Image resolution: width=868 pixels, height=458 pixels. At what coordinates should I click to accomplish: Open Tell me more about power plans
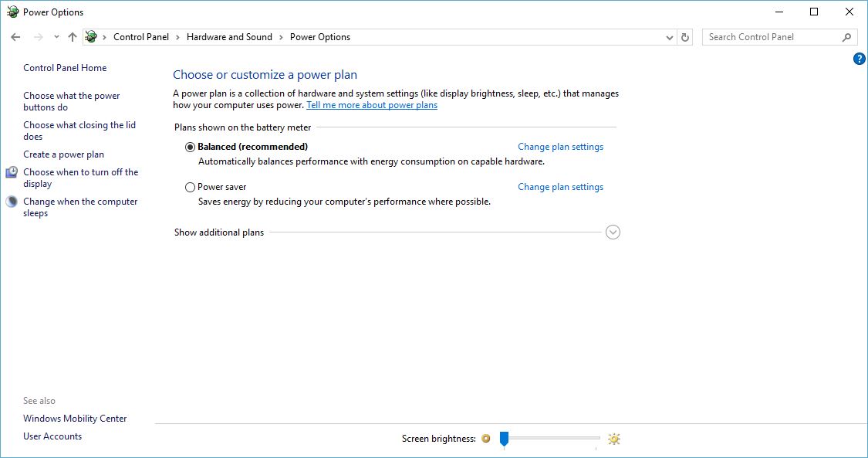[372, 105]
